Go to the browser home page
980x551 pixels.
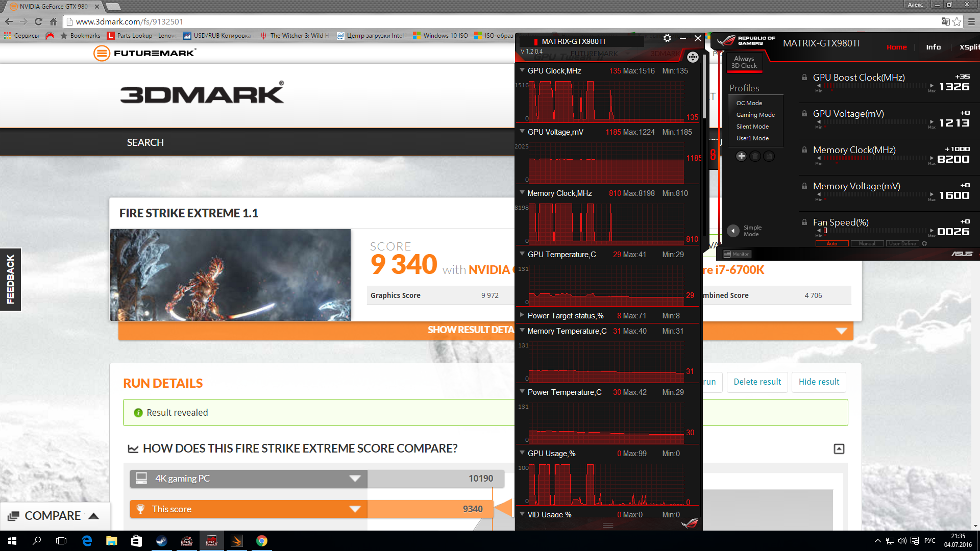pos(54,21)
